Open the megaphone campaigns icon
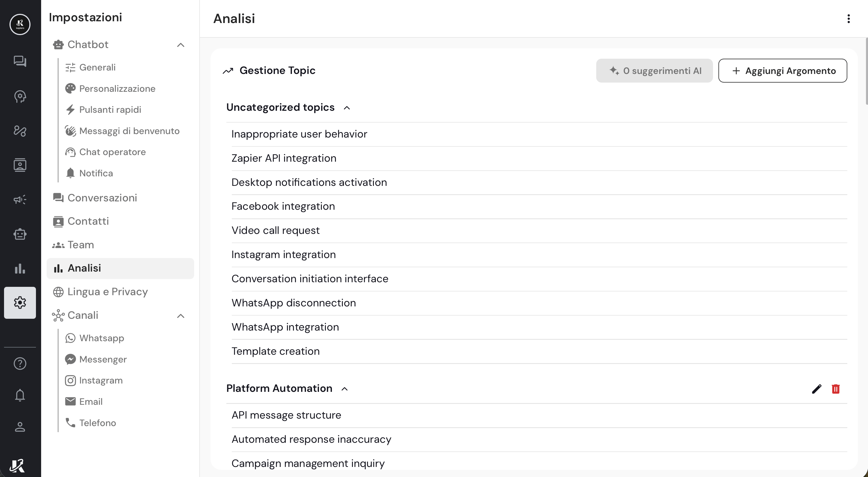The image size is (868, 477). pos(20,199)
